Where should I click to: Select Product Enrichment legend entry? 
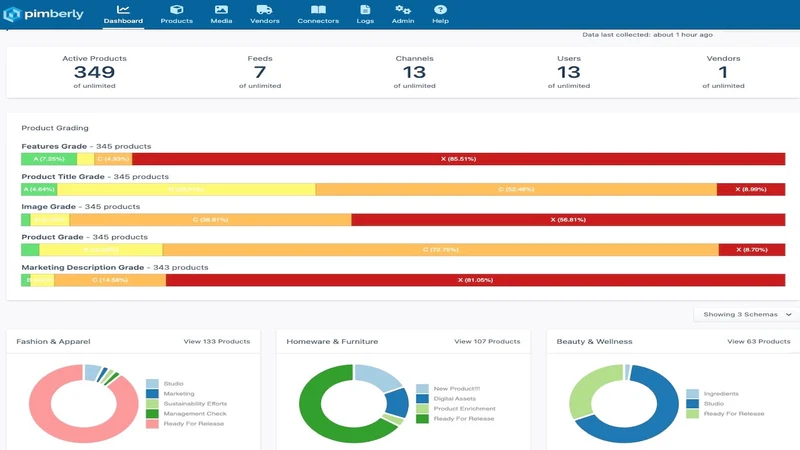click(456, 409)
